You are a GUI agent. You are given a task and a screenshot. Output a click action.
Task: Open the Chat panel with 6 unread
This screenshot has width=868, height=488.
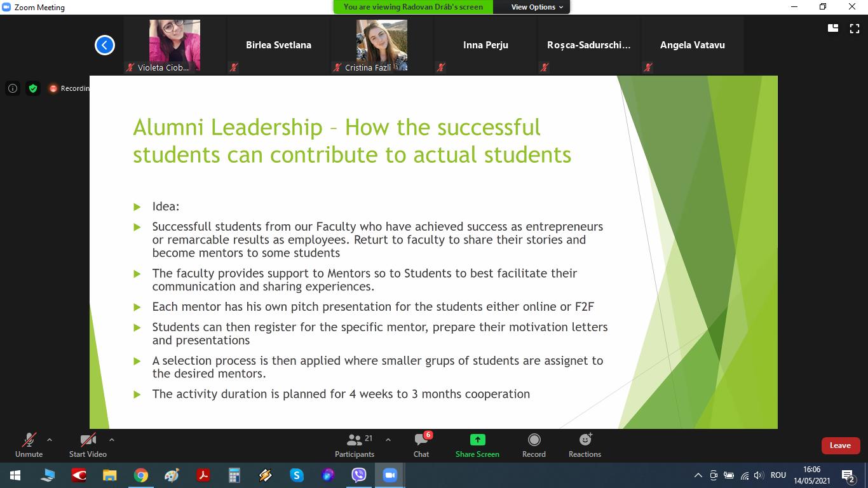click(421, 445)
